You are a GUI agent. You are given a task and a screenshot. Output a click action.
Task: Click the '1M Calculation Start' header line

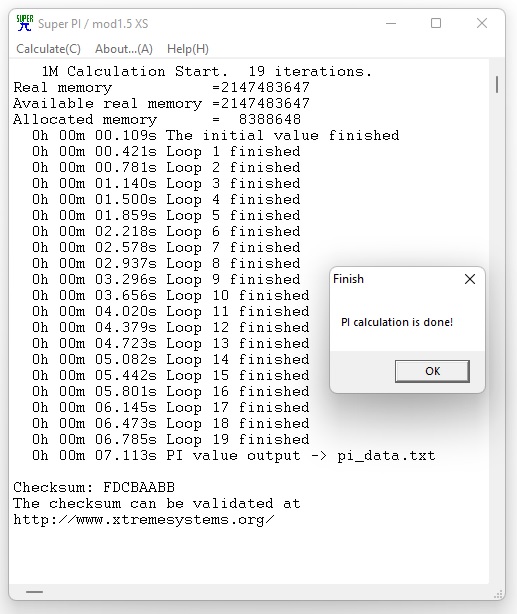[x=207, y=71]
